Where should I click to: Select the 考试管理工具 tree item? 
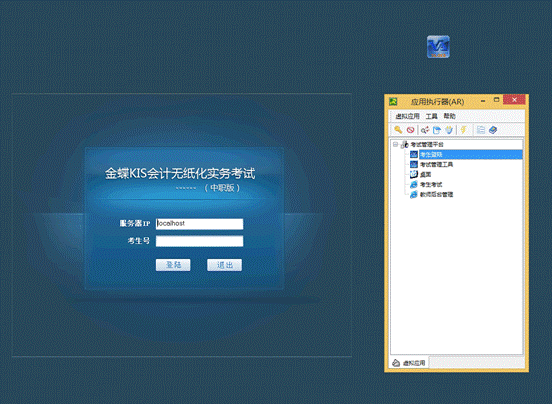(x=436, y=164)
